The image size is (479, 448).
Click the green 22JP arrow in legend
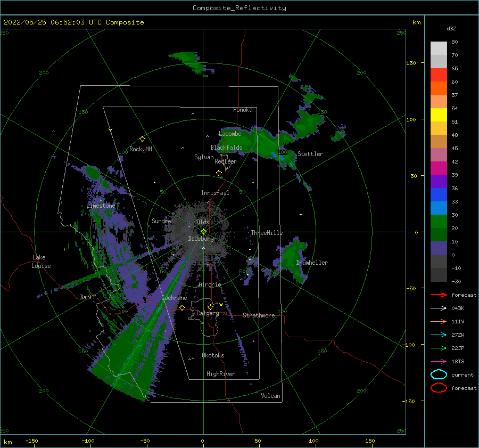439,348
